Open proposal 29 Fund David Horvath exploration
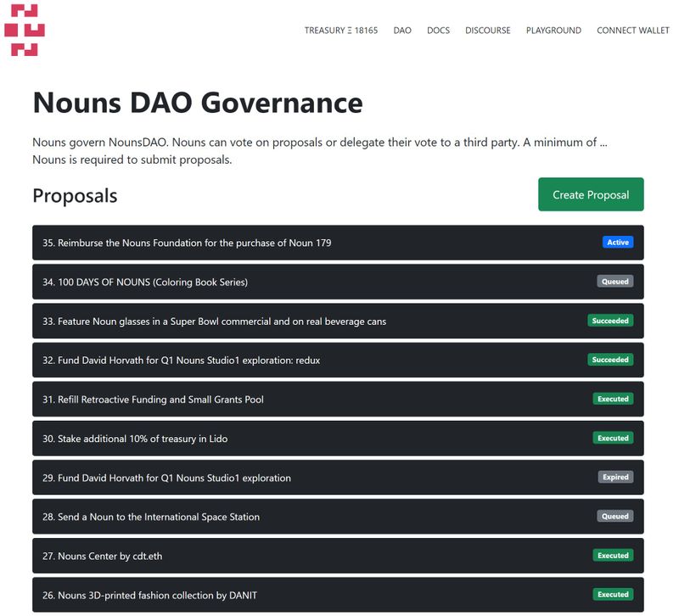Image resolution: width=679 pixels, height=616 pixels. pyautogui.click(x=174, y=478)
